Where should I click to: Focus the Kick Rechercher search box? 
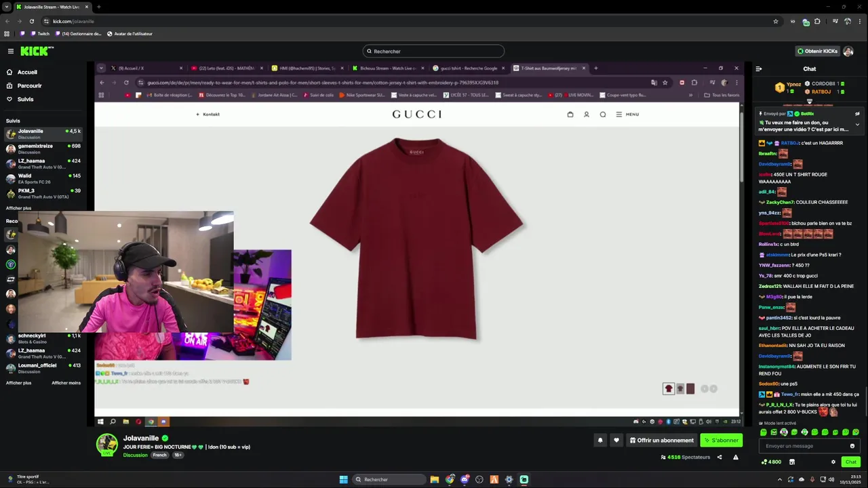(433, 51)
